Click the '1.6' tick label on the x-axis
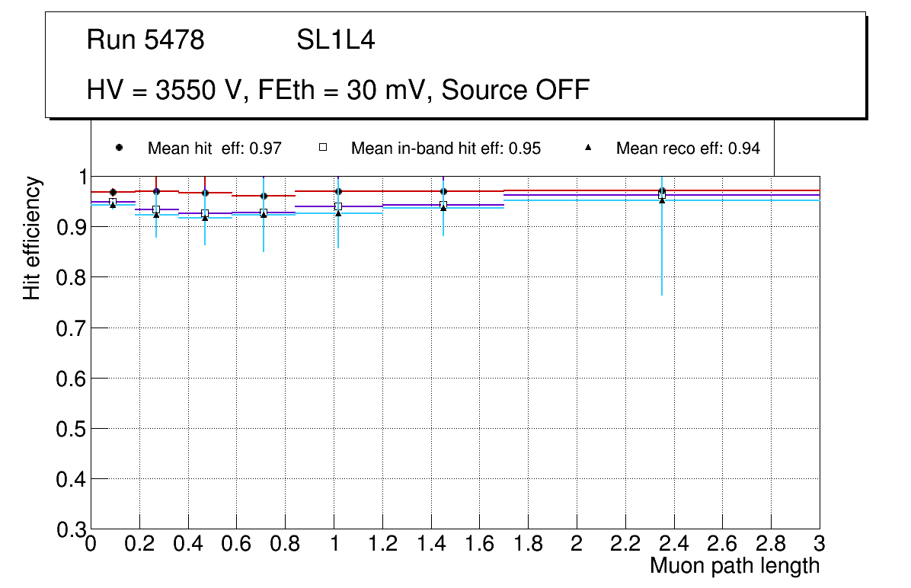The width and height of the screenshot is (911, 588). coord(480,544)
